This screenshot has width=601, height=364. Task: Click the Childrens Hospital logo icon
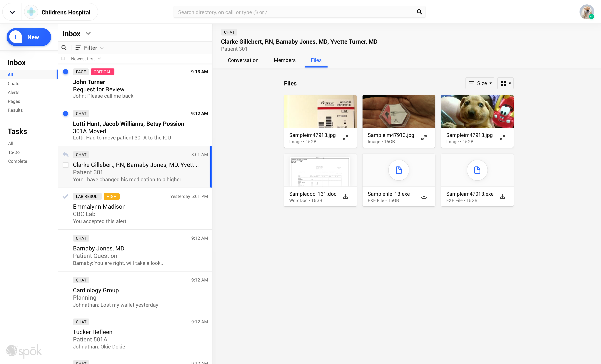[31, 12]
